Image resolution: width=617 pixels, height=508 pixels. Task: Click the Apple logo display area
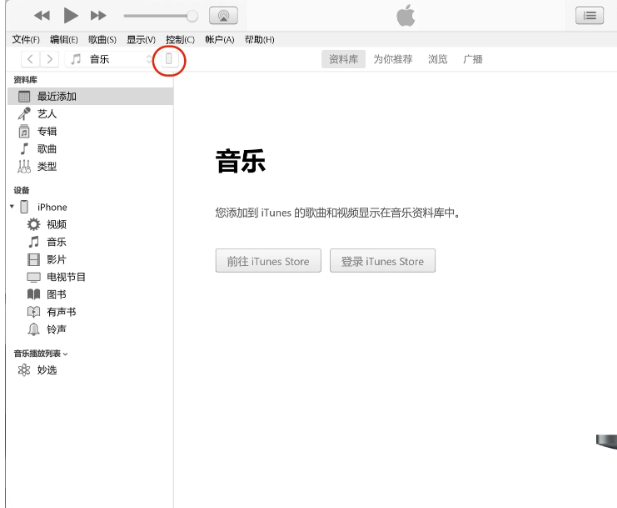(x=406, y=16)
